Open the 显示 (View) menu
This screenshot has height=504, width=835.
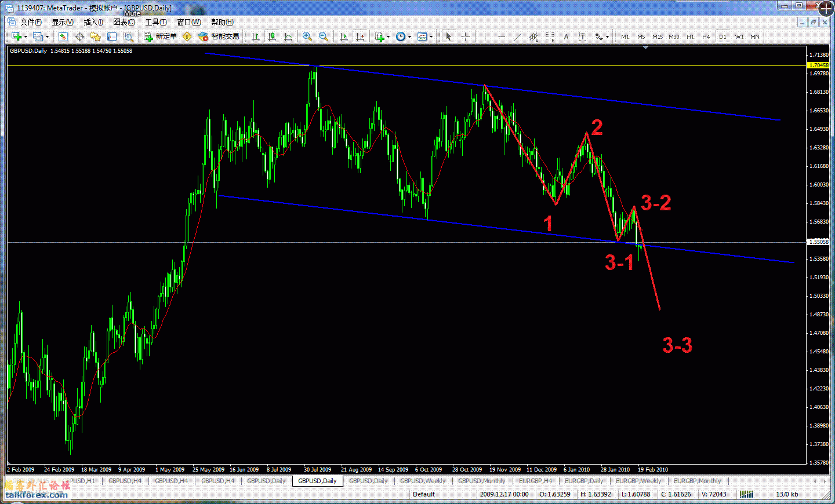click(x=63, y=22)
